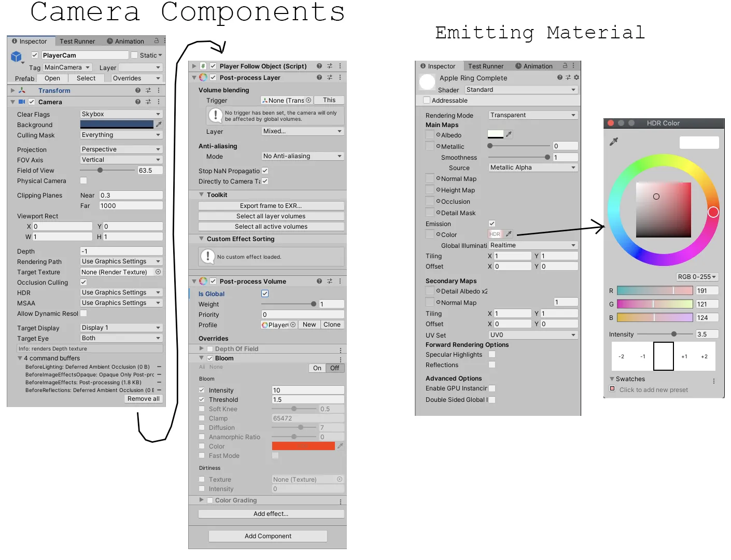
Task: Toggle Stop NaN Propagation checkbox
Action: 265,171
